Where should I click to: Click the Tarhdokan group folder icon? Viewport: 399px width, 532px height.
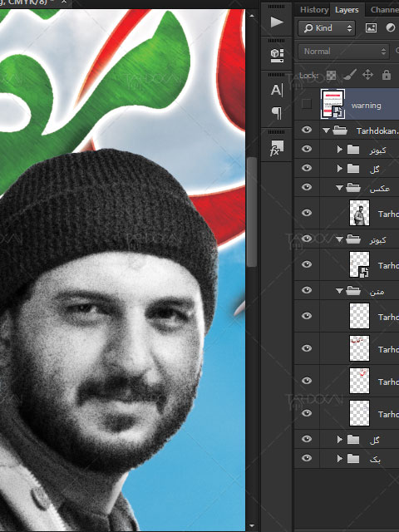(340, 131)
